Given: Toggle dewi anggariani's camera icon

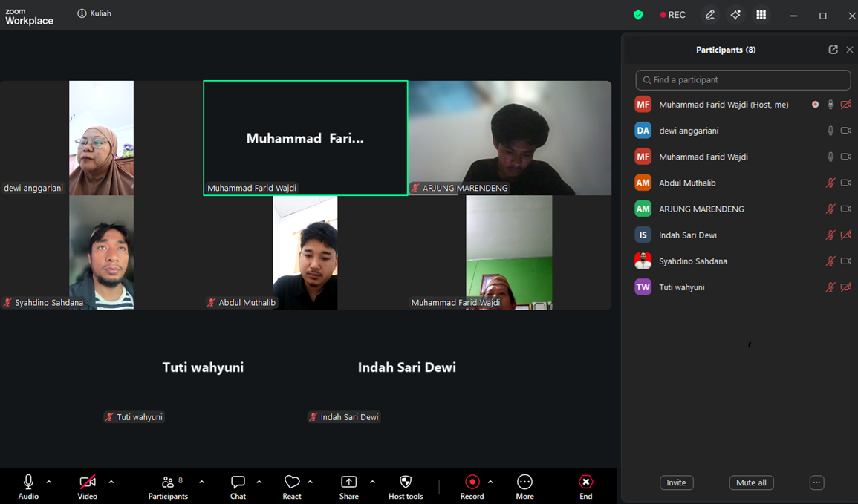Looking at the screenshot, I should coord(846,131).
